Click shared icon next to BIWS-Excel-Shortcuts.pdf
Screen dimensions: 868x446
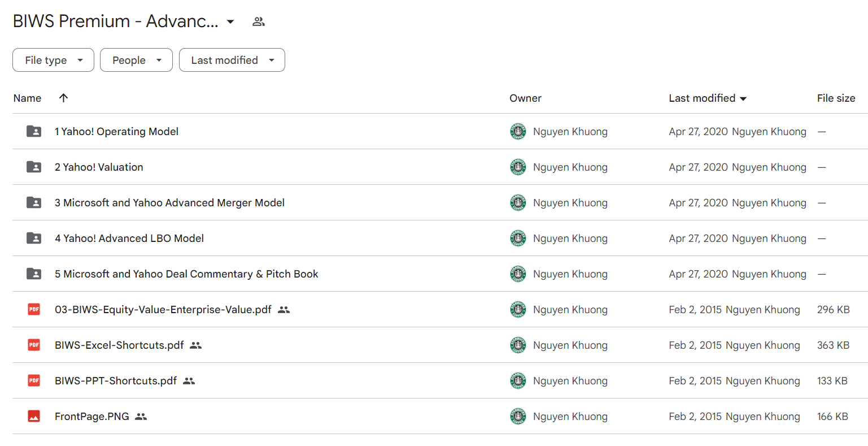click(x=195, y=345)
